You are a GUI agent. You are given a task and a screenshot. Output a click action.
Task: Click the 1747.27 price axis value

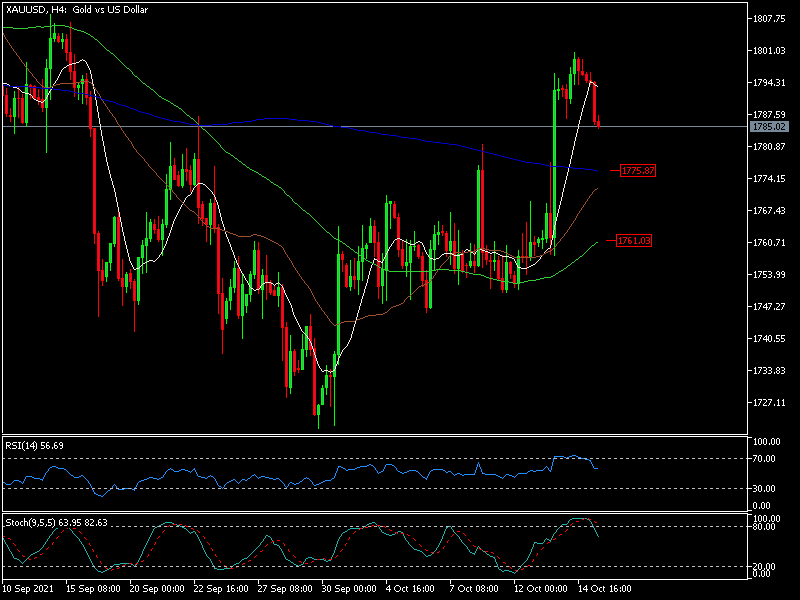pos(769,306)
